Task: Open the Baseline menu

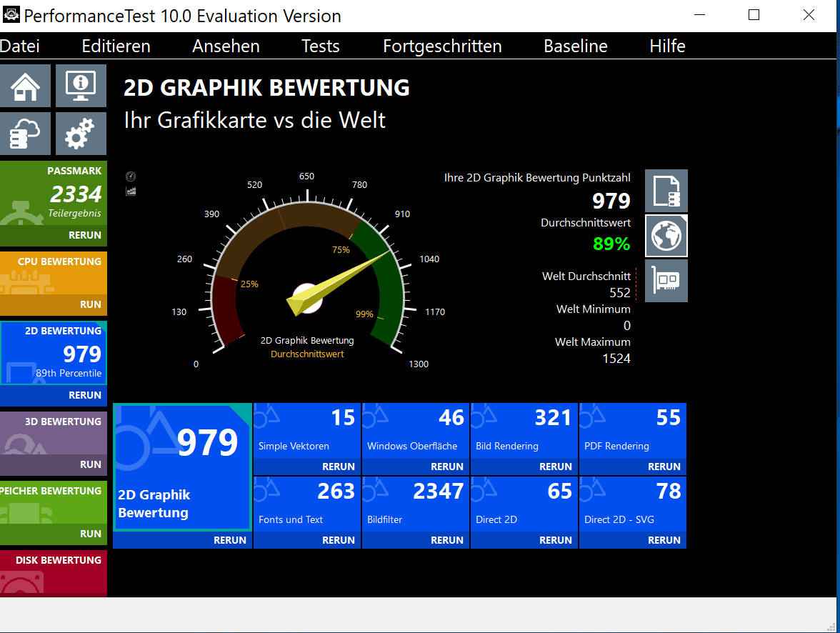Action: click(576, 46)
